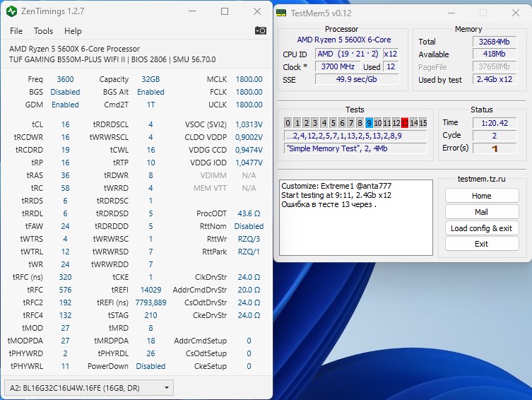The image size is (532, 400).
Task: Select test box 11 in Tests
Action: 386,123
